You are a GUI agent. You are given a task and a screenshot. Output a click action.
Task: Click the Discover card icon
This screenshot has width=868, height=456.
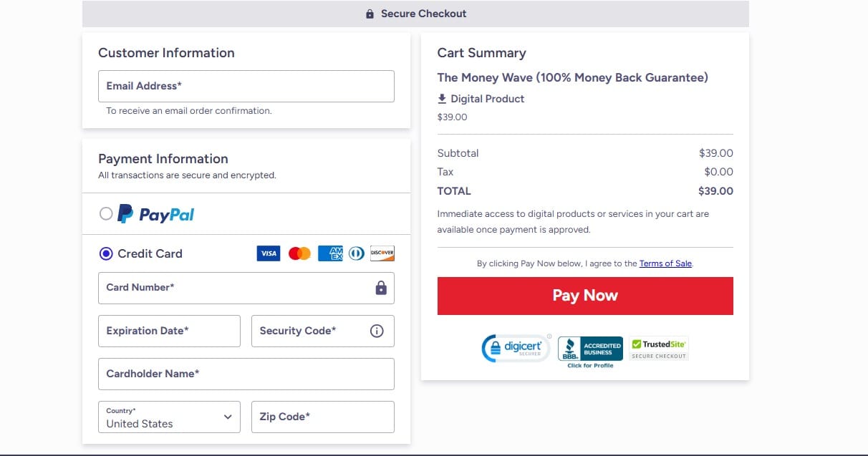click(x=382, y=253)
